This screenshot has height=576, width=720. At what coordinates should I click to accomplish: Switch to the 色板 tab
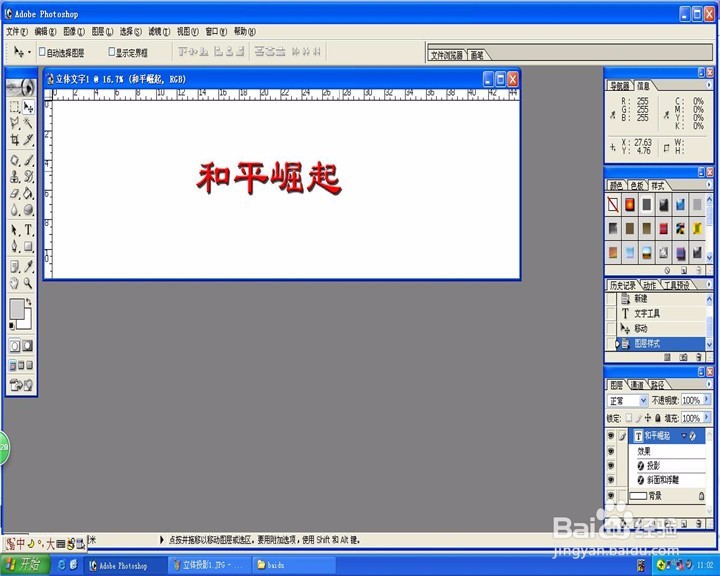pyautogui.click(x=637, y=186)
